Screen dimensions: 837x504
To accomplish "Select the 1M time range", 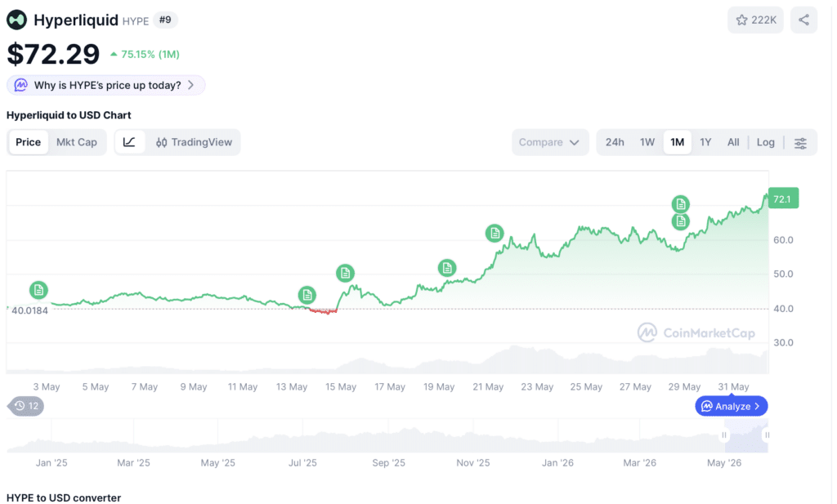I will (x=677, y=142).
